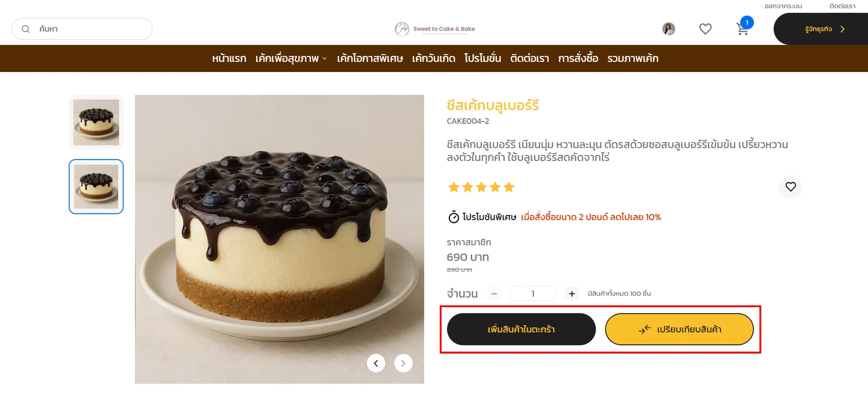Image resolution: width=868 pixels, height=409 pixels.
Task: Open the โปรโมชั่น menu item
Action: click(x=482, y=59)
